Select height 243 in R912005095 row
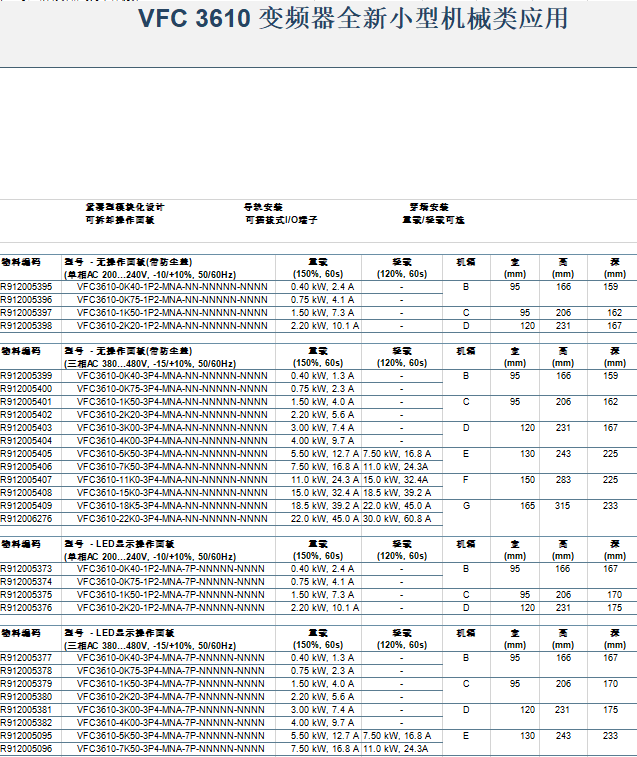Screen dimensions: 637x757 click(563, 736)
